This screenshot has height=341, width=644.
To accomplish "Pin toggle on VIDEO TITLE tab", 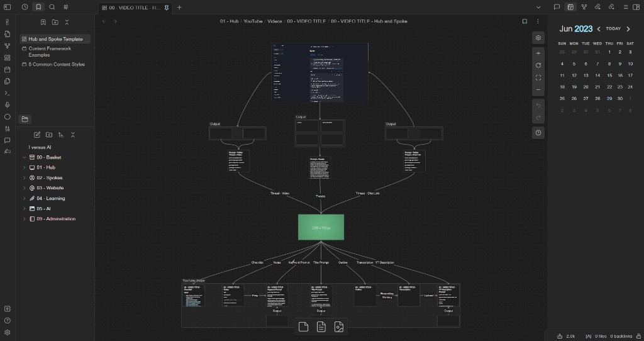I will [x=166, y=8].
